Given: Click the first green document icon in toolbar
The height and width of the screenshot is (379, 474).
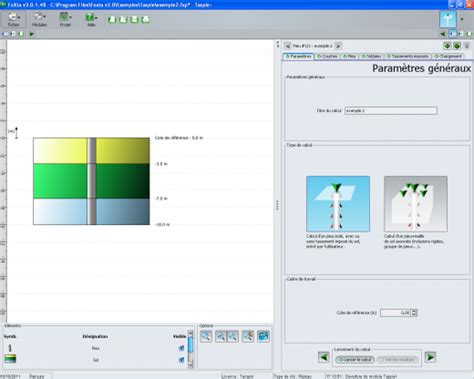Looking at the screenshot, I should [112, 19].
